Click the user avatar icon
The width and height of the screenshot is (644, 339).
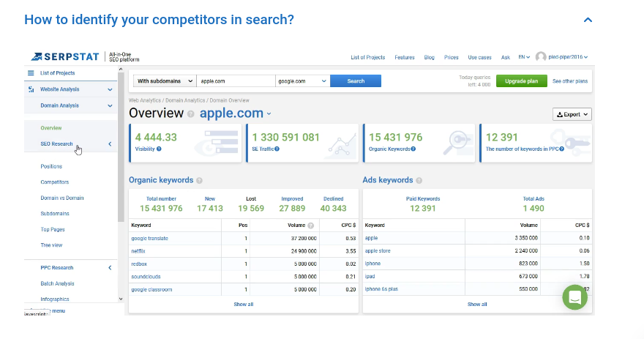click(541, 56)
